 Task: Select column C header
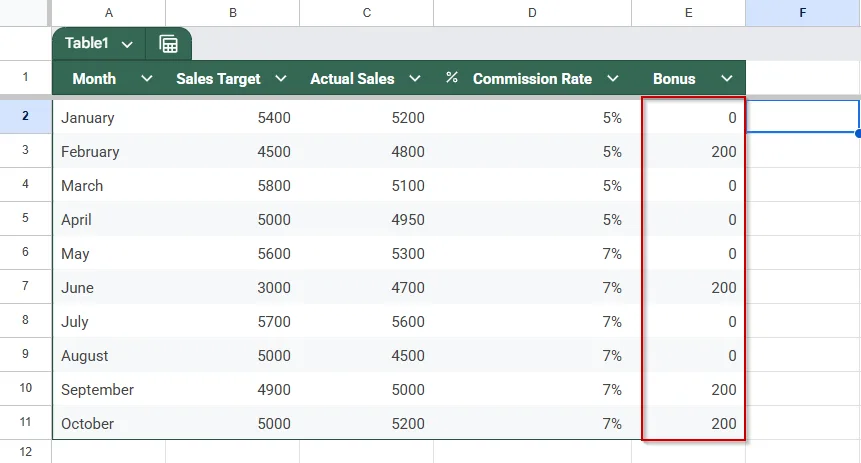pos(367,13)
